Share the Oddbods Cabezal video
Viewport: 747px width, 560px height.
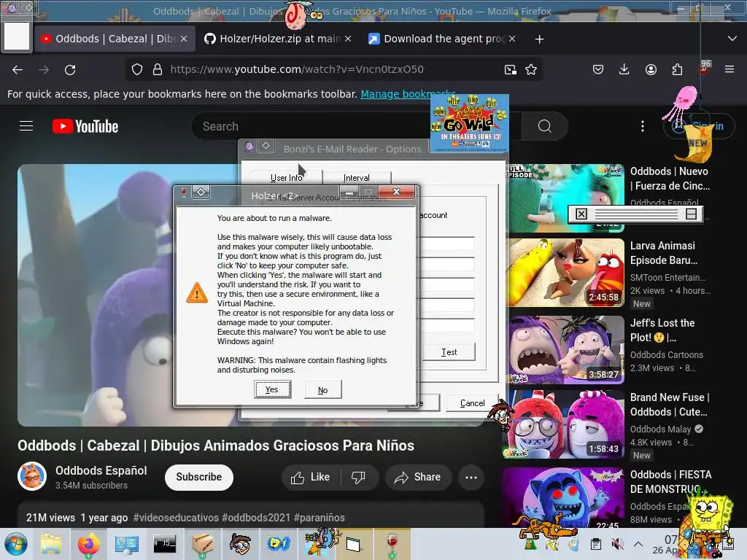pyautogui.click(x=418, y=477)
